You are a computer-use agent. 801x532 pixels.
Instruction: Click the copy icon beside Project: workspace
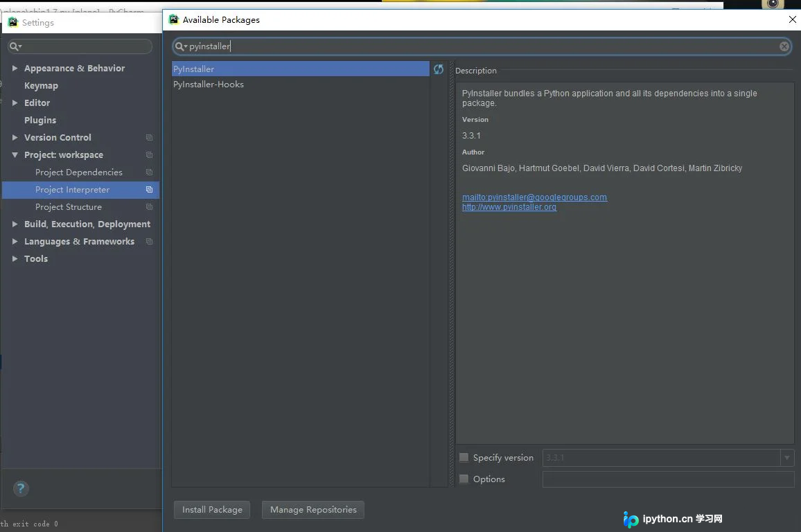point(149,154)
